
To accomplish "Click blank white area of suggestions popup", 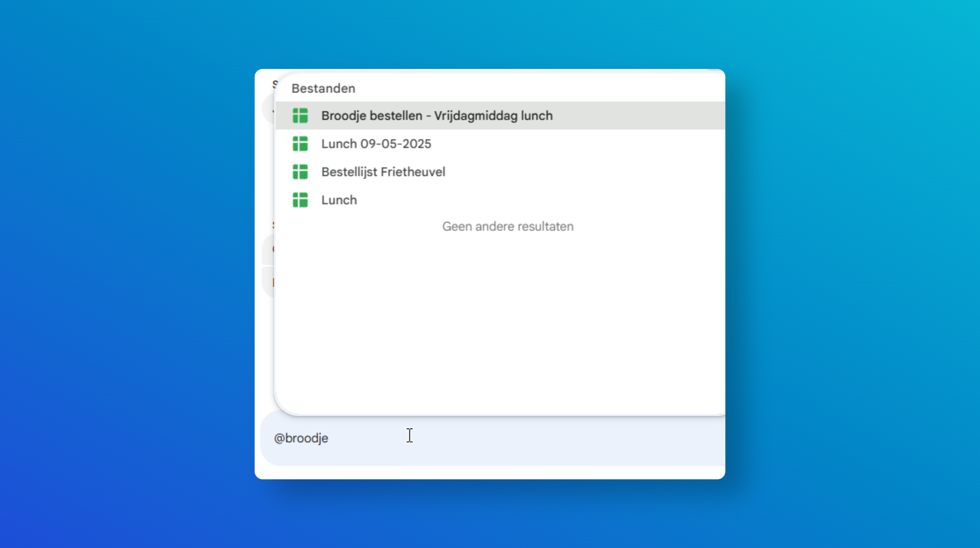I will tap(500, 321).
